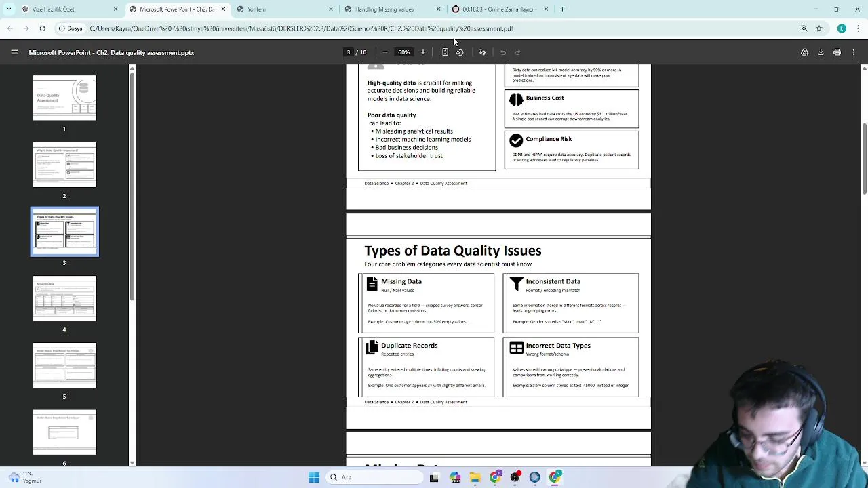Go forward in browser history
Image resolution: width=868 pixels, height=488 pixels.
(26, 28)
